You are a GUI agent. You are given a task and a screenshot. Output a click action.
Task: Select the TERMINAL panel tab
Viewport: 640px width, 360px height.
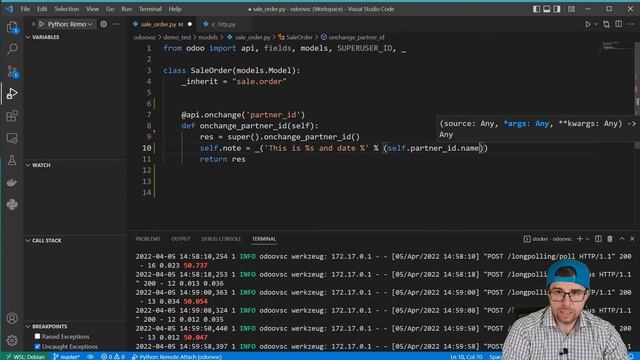[264, 239]
